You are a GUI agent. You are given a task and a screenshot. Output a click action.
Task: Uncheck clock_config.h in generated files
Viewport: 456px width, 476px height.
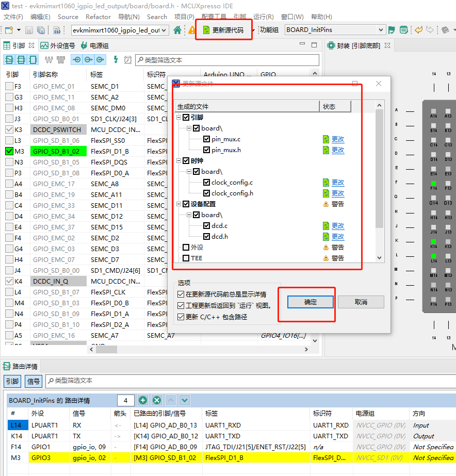click(x=206, y=193)
